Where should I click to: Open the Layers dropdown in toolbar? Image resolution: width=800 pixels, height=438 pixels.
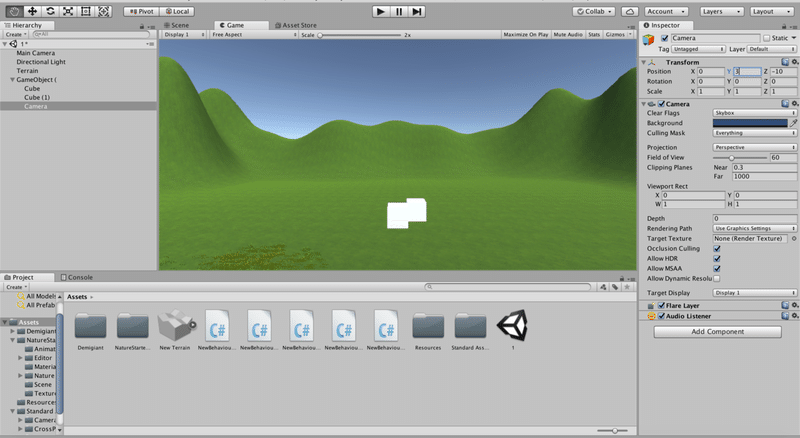(x=721, y=11)
